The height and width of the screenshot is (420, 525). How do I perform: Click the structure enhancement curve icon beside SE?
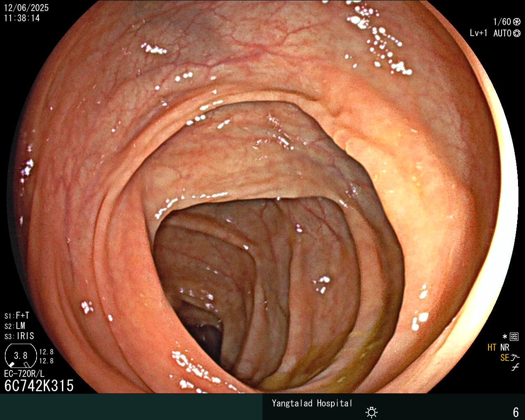point(515,358)
